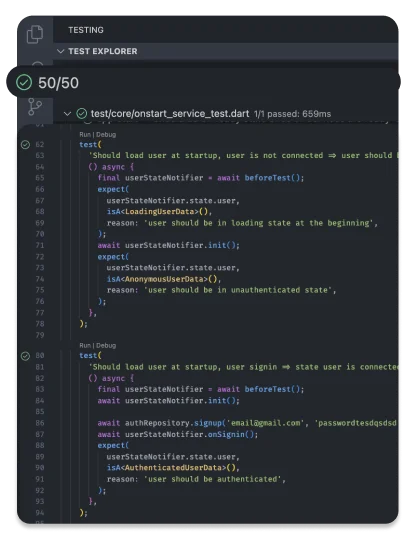Click expect( on line 66
This screenshot has height=550, width=407.
[x=113, y=189]
